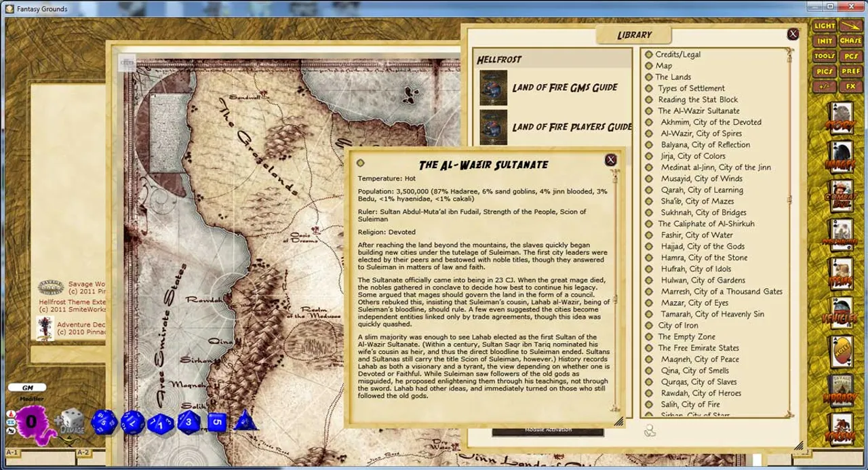The image size is (868, 470).
Task: Click the Al-Wazir Sultanate text scrollbar
Action: [x=615, y=290]
